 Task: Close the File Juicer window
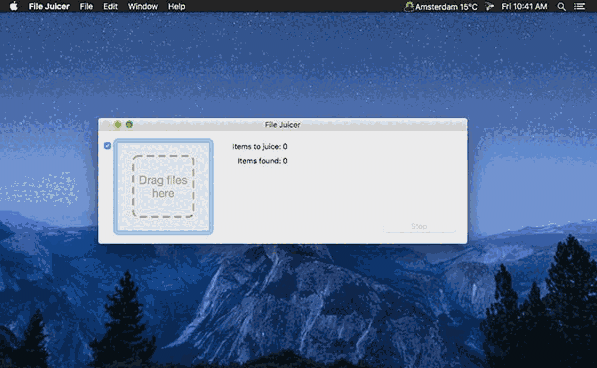(106, 124)
